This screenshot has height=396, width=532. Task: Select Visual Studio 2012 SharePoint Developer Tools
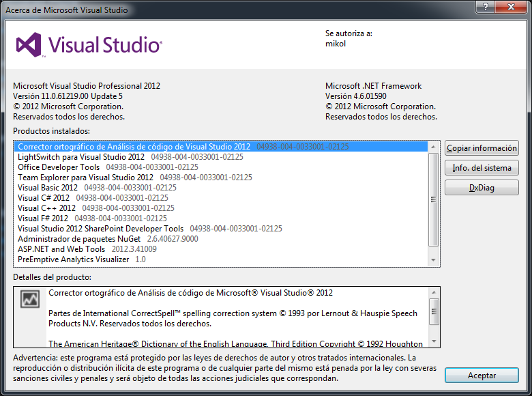click(221, 229)
